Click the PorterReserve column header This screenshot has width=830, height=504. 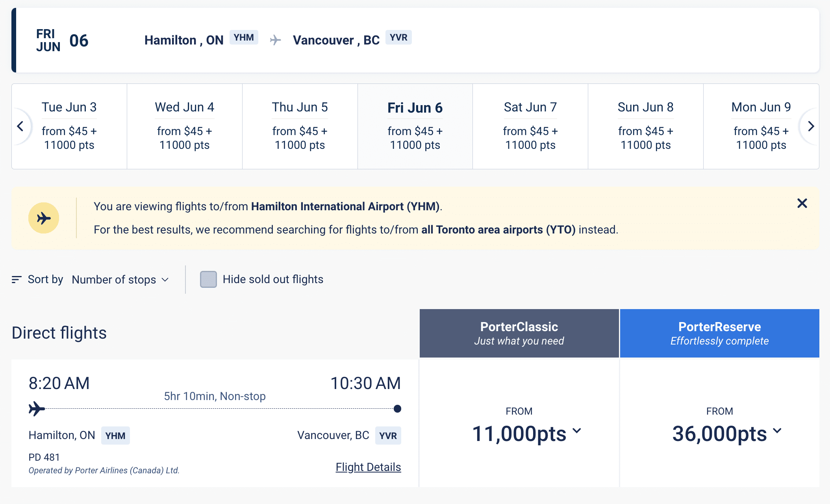(719, 333)
